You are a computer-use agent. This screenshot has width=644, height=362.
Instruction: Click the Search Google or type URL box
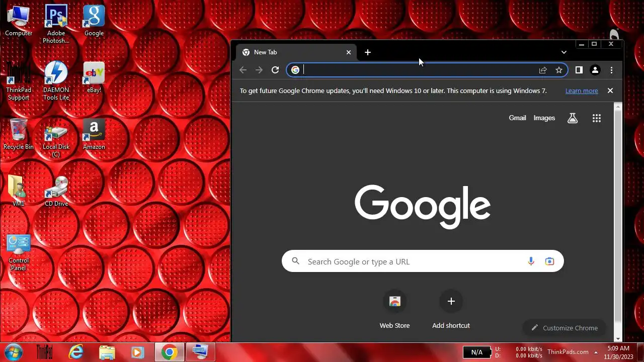(x=423, y=261)
